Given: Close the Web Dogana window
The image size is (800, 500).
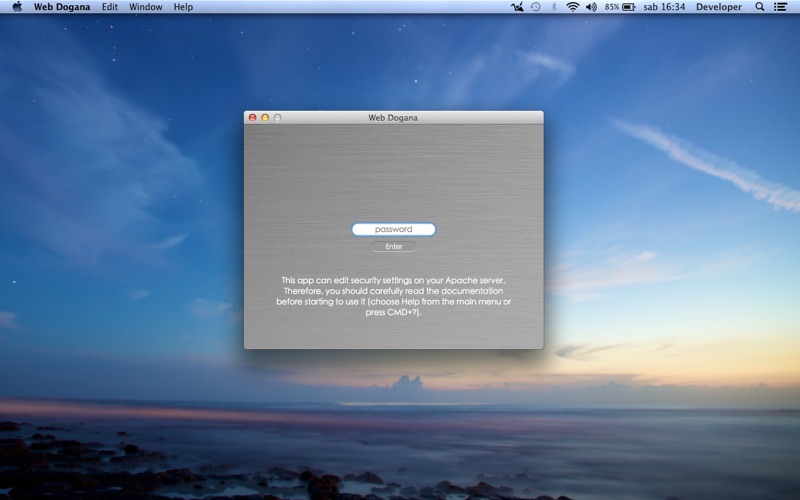Looking at the screenshot, I should tap(253, 117).
